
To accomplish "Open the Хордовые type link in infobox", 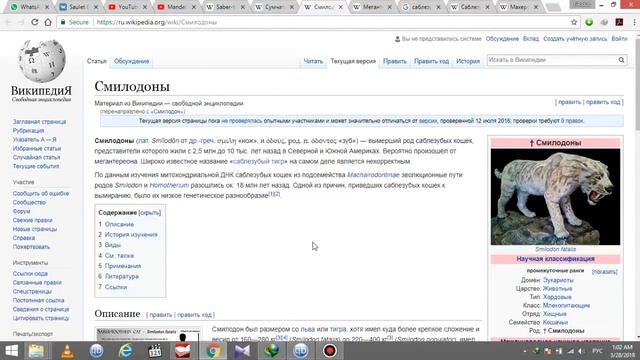I will 557,297.
